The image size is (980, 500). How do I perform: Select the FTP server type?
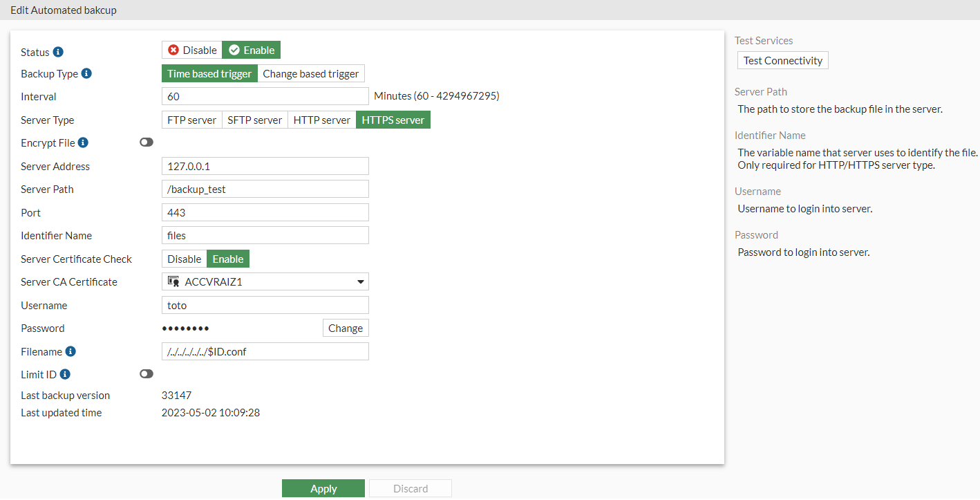pyautogui.click(x=191, y=119)
